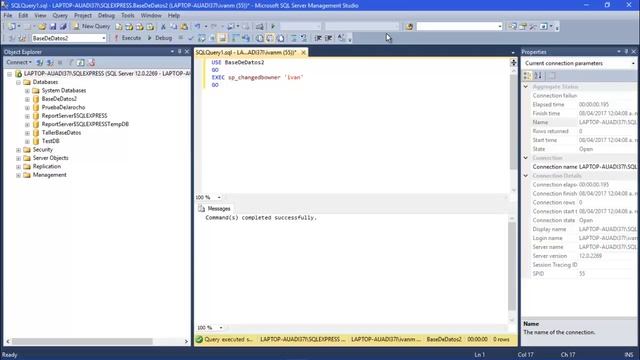Viewport: 640px width, 360px height.
Task: Click the Save All icon
Action: pos(63,27)
